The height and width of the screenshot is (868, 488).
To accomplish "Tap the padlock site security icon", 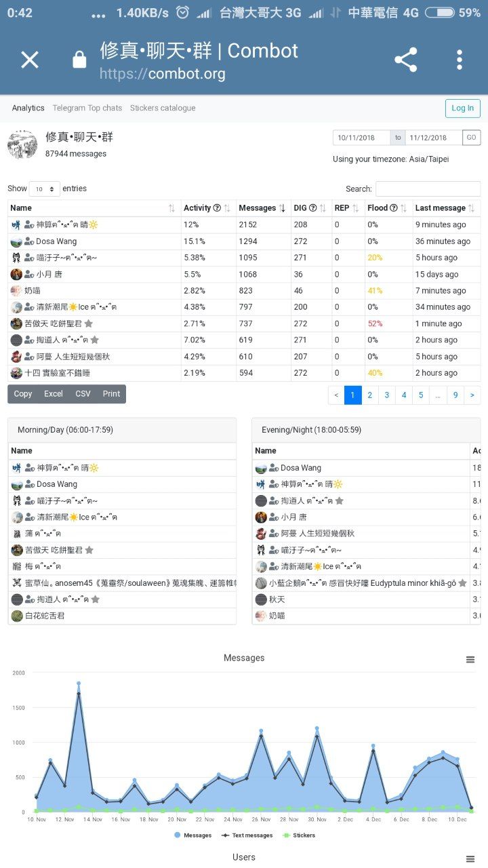I will [79, 60].
